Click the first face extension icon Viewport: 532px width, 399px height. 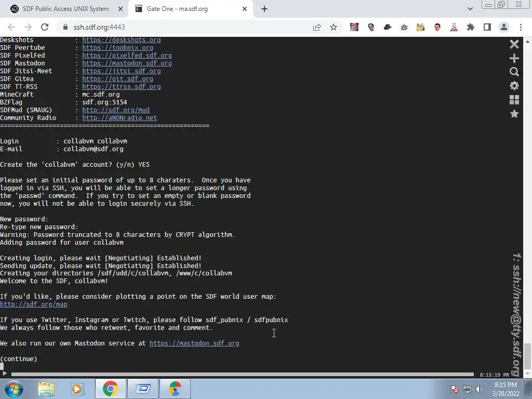tap(354, 27)
